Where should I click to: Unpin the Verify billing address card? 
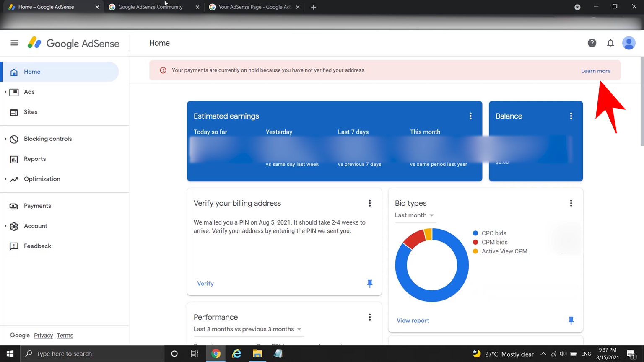[x=370, y=284]
